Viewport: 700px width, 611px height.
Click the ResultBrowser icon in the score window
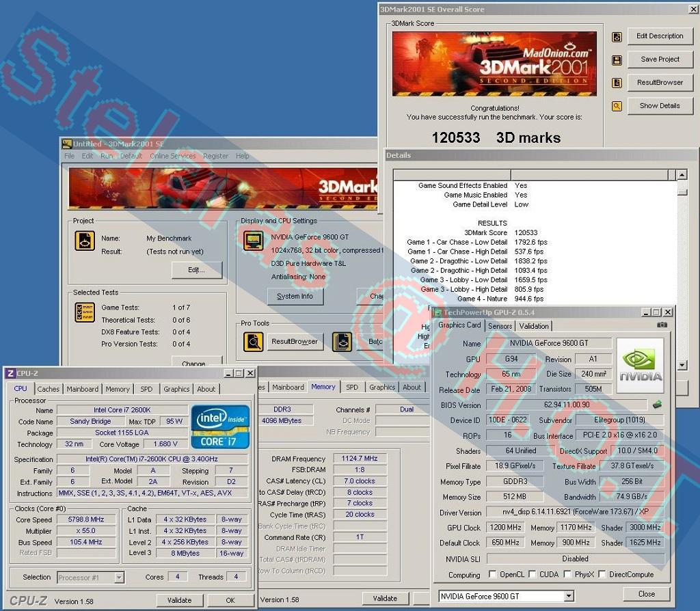[x=617, y=83]
